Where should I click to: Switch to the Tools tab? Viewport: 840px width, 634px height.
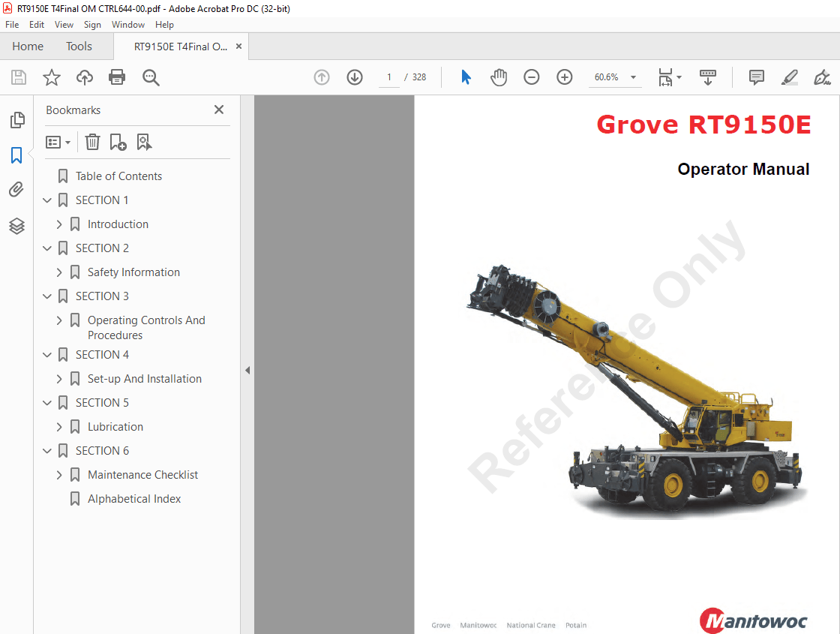79,46
